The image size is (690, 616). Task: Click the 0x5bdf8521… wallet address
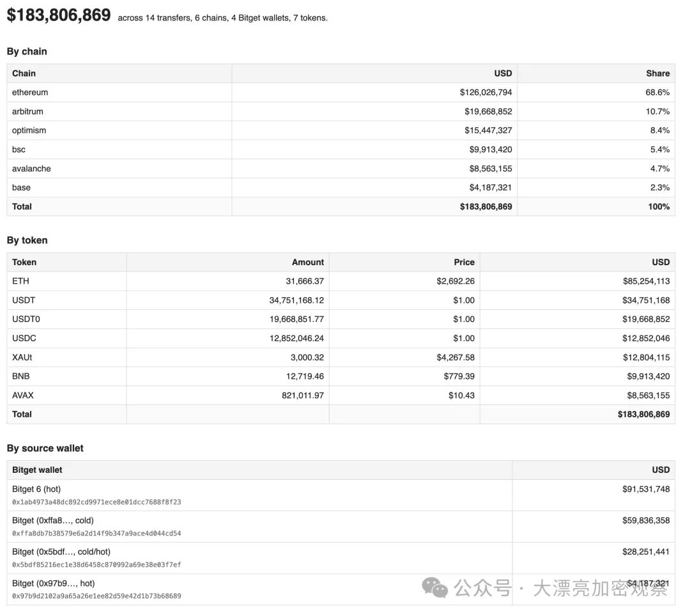click(x=96, y=564)
